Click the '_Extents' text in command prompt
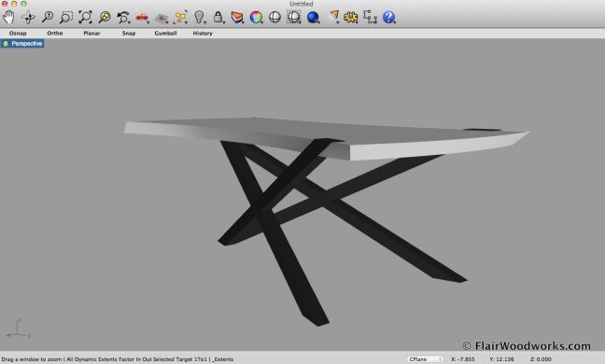This screenshot has width=605, height=364. coord(222,359)
